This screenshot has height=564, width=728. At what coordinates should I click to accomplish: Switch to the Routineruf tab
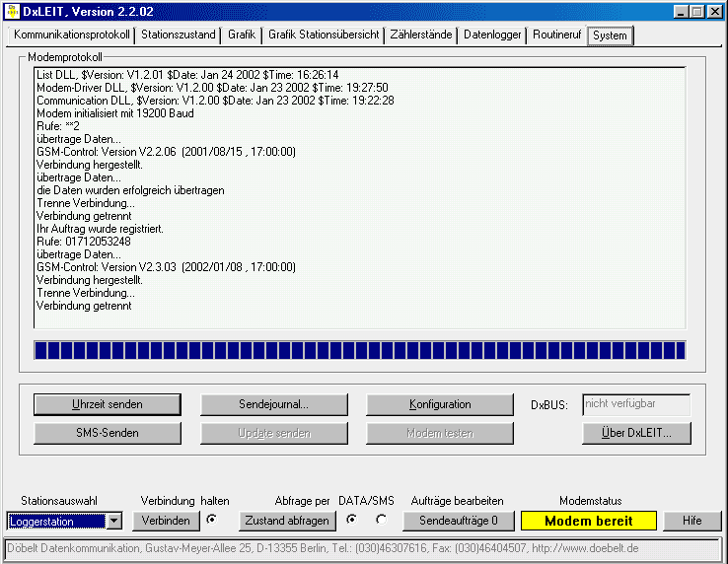pos(556,35)
